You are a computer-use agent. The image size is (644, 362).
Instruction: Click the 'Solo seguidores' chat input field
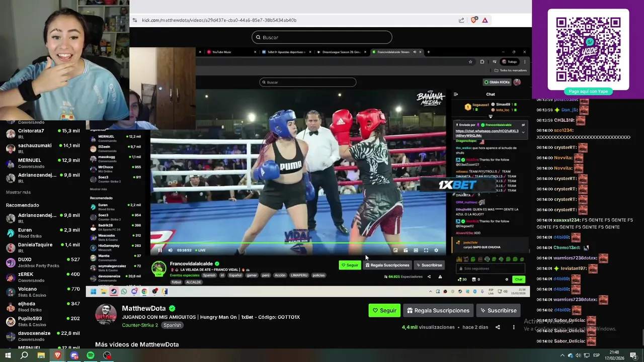[x=491, y=268]
